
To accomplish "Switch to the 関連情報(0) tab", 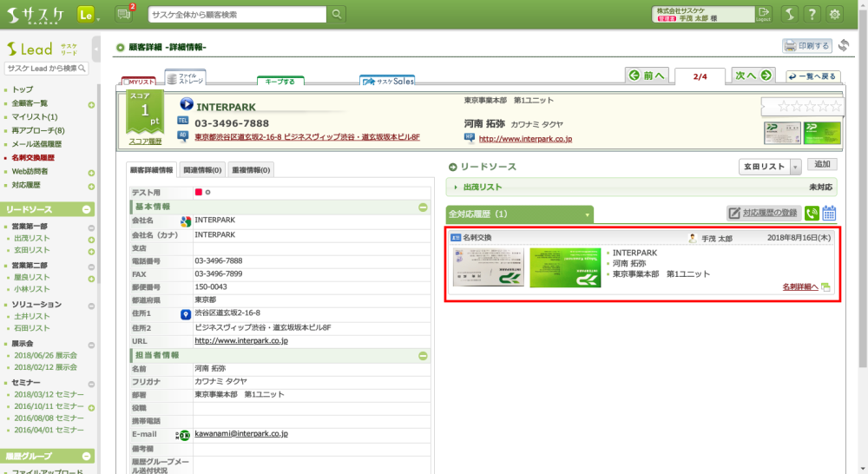I will 202,170.
